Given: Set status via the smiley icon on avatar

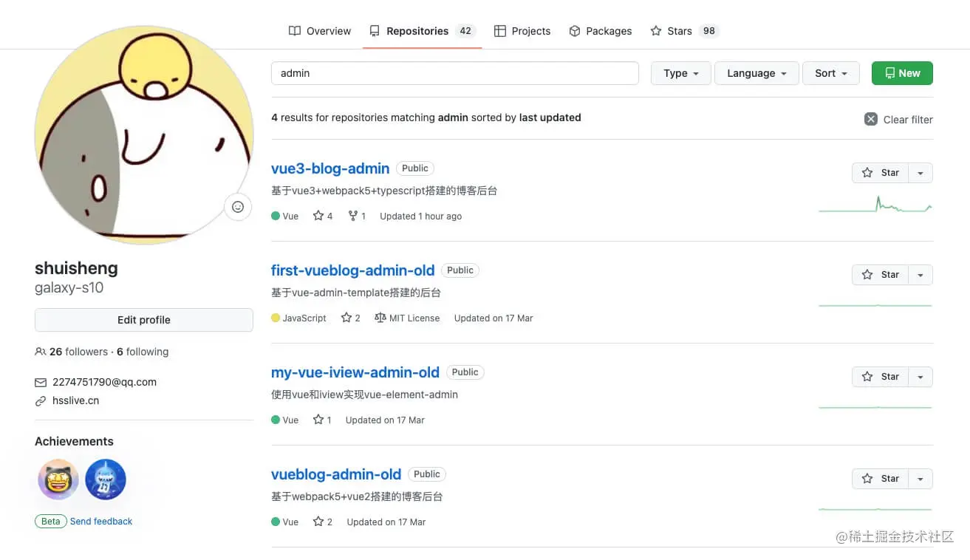Looking at the screenshot, I should (238, 207).
